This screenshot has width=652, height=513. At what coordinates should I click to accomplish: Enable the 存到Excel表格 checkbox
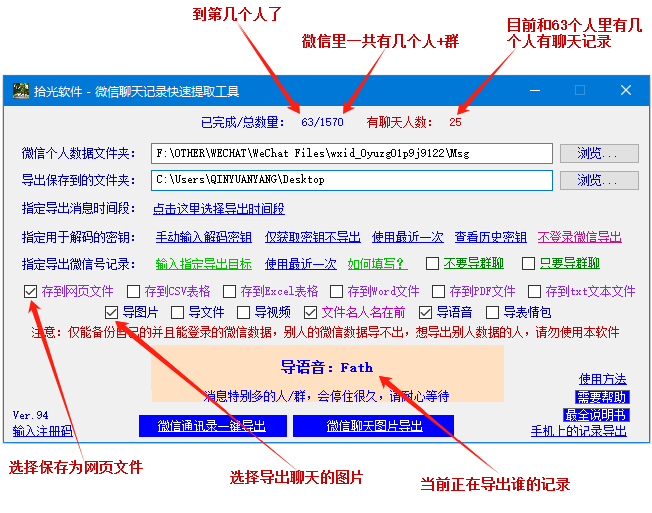[x=229, y=291]
